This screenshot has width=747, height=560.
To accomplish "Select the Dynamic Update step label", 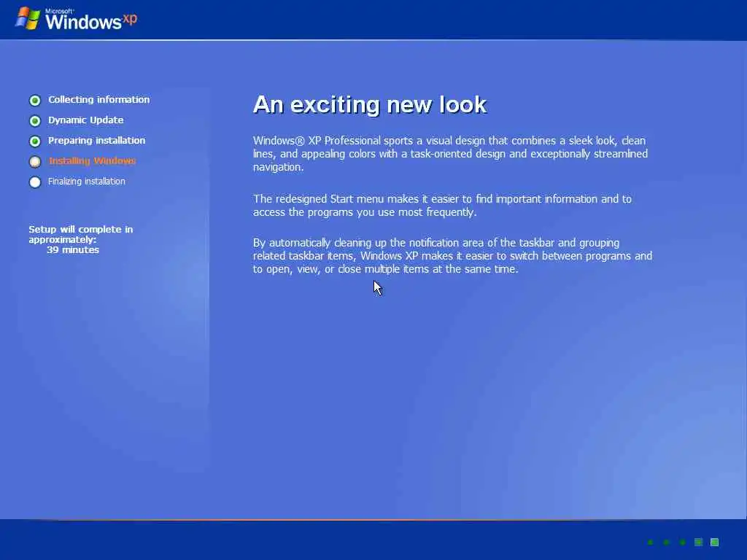I will point(86,120).
